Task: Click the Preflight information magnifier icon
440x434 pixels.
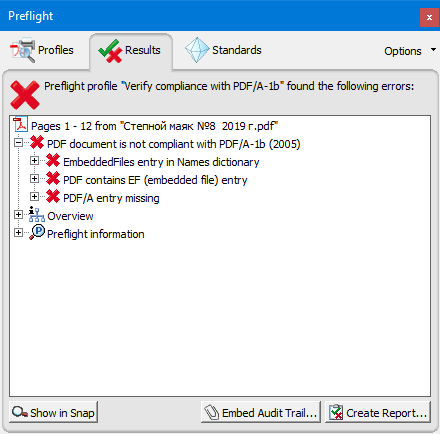Action: coord(37,232)
